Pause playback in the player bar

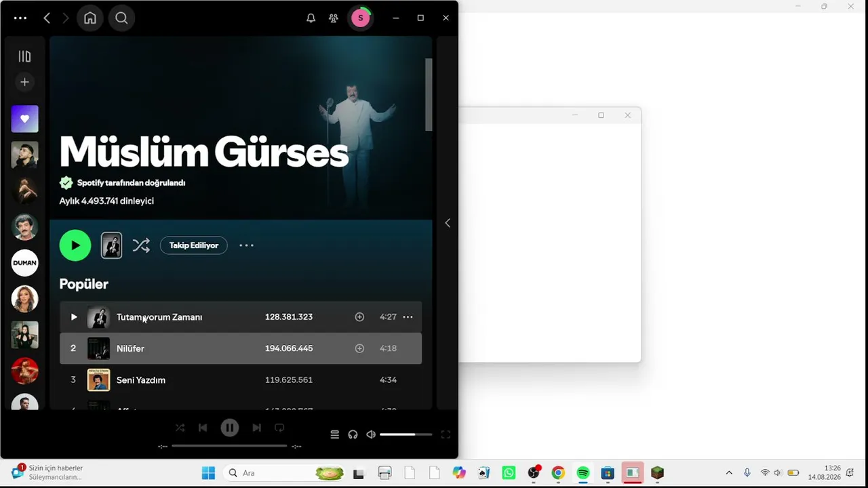pyautogui.click(x=230, y=428)
